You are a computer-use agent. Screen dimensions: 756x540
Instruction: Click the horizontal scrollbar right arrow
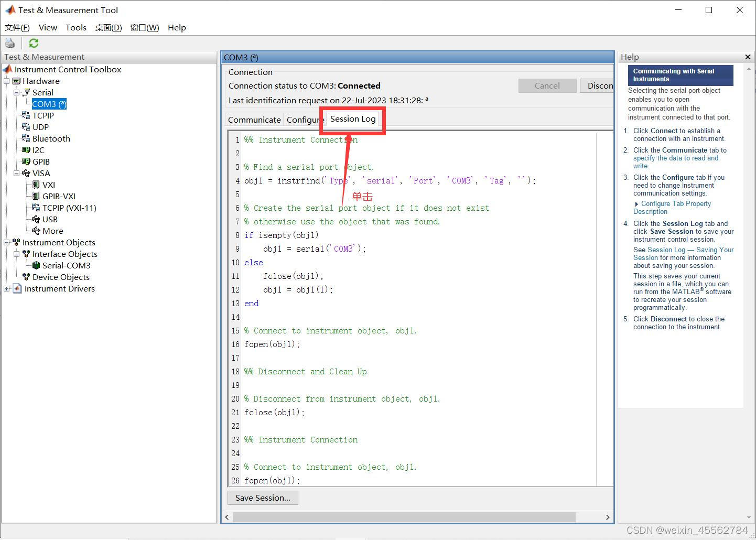coord(608,517)
